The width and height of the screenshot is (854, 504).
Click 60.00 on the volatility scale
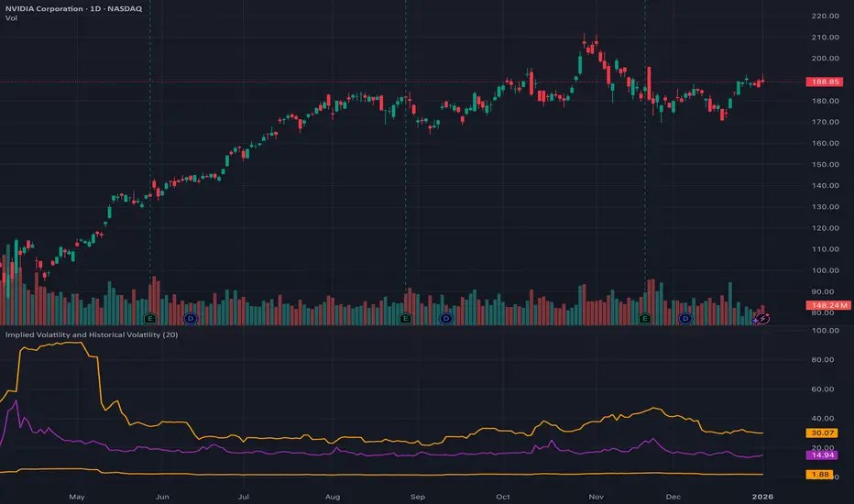tap(823, 389)
